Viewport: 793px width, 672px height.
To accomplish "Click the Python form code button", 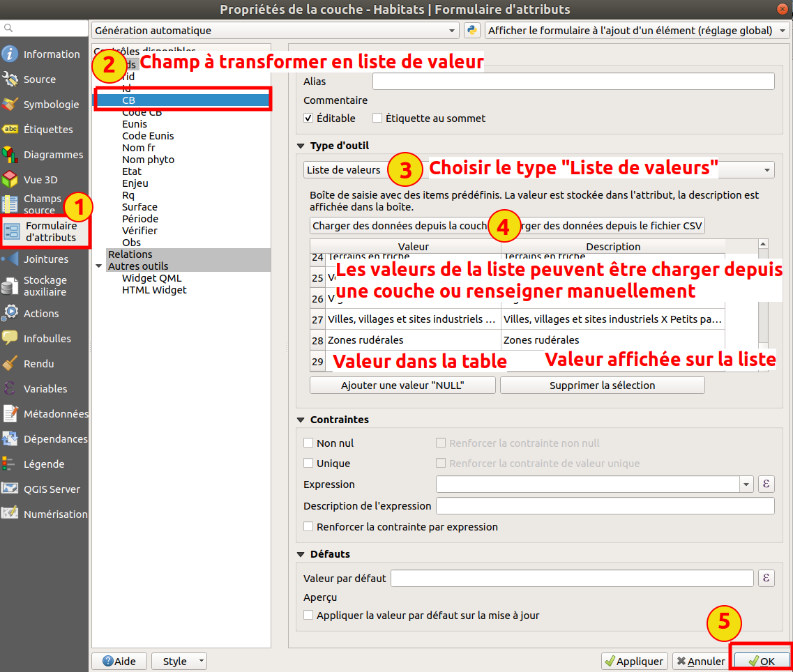I will [472, 31].
